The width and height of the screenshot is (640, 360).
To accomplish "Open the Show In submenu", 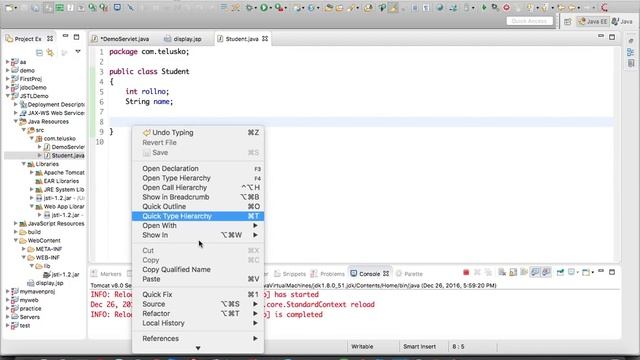I will [198, 235].
